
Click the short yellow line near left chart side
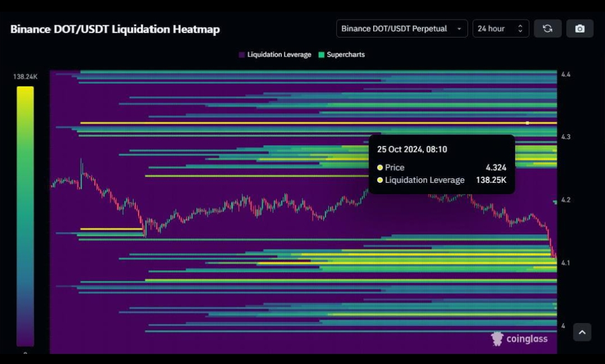pyautogui.click(x=111, y=229)
